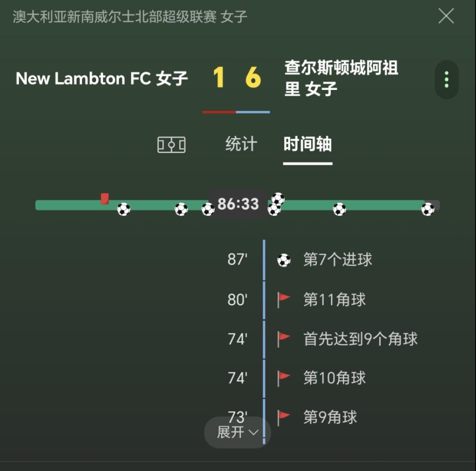The image size is (476, 471).
Task: Click the flag icon beside 第10角球
Action: [283, 378]
